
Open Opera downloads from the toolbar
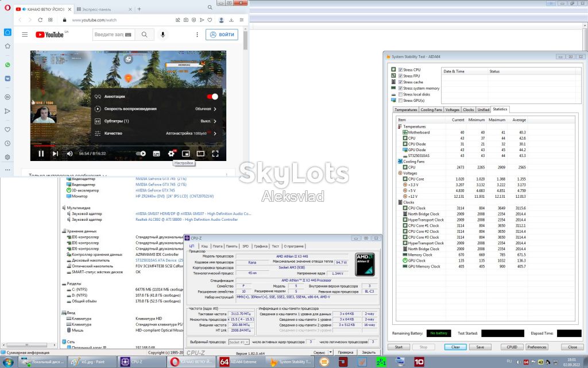[231, 20]
